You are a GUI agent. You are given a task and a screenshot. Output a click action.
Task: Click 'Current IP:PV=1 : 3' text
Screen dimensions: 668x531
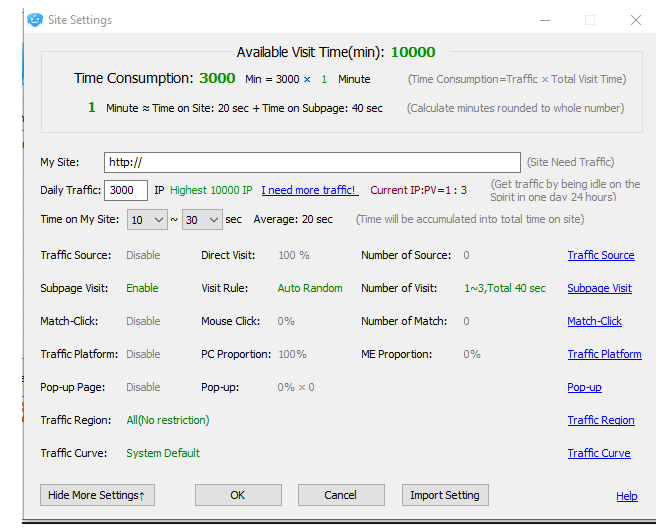coord(418,190)
